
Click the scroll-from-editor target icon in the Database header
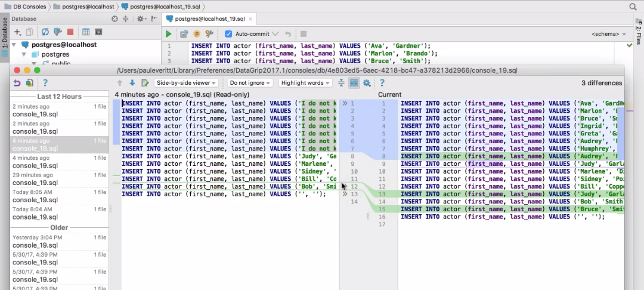[114, 19]
